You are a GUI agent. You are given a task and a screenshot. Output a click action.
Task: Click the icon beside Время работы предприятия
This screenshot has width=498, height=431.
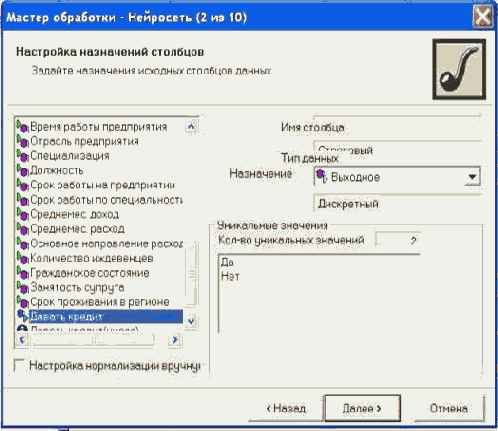click(22, 127)
